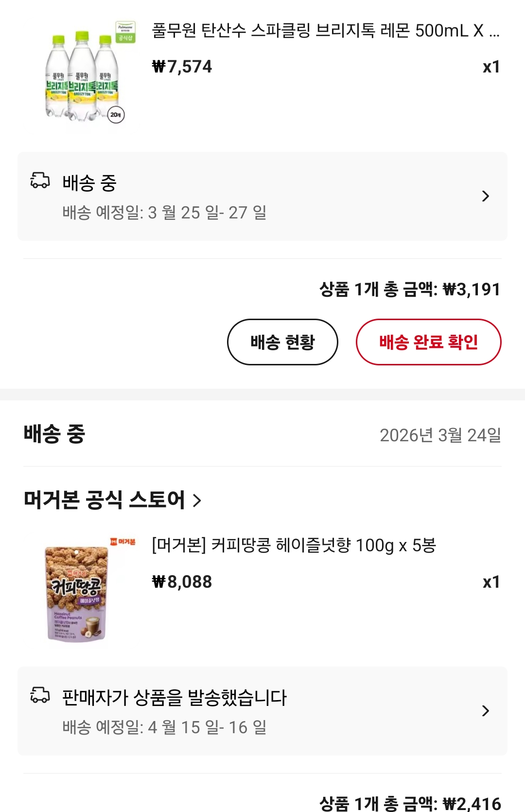Expand the 배송 중 delivery card chevron
The image size is (525, 812).
pyautogui.click(x=485, y=196)
